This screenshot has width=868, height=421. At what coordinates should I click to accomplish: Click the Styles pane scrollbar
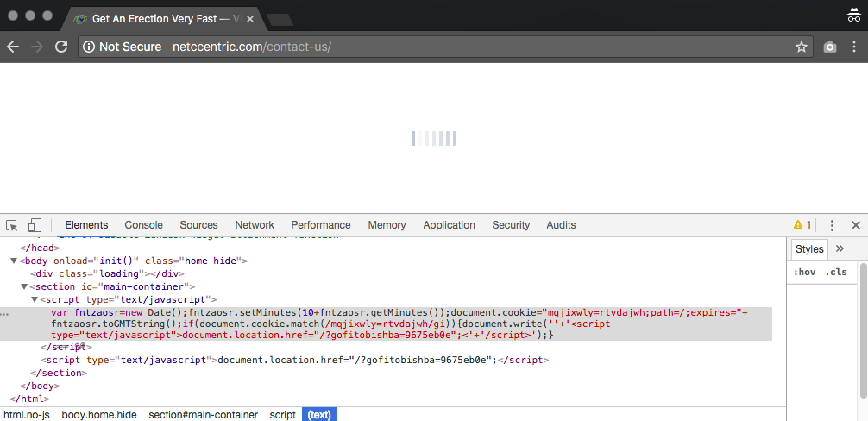[863, 330]
